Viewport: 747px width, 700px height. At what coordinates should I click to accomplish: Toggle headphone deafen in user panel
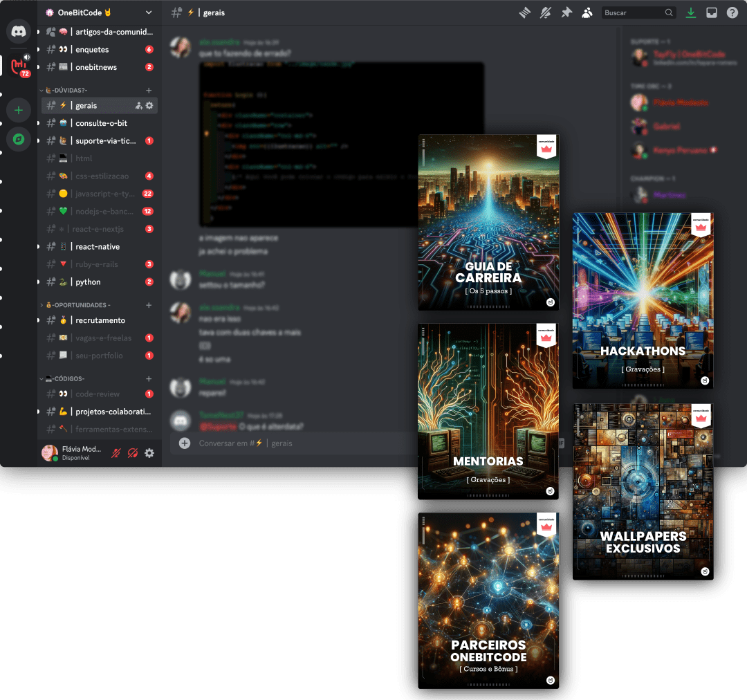(x=133, y=453)
